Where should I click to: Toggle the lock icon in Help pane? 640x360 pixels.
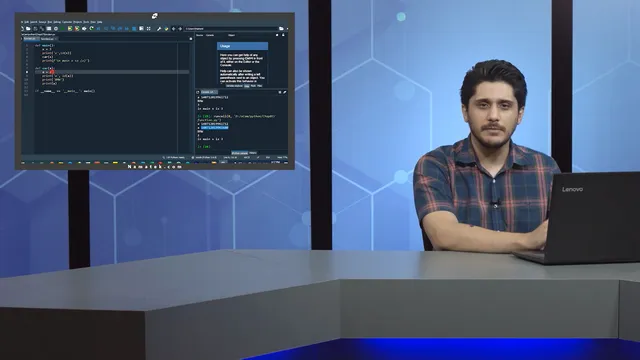coord(283,35)
